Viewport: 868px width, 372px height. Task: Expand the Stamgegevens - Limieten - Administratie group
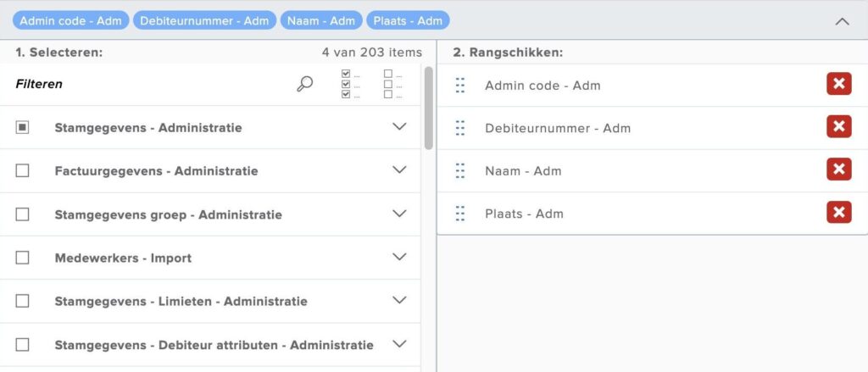pyautogui.click(x=400, y=300)
